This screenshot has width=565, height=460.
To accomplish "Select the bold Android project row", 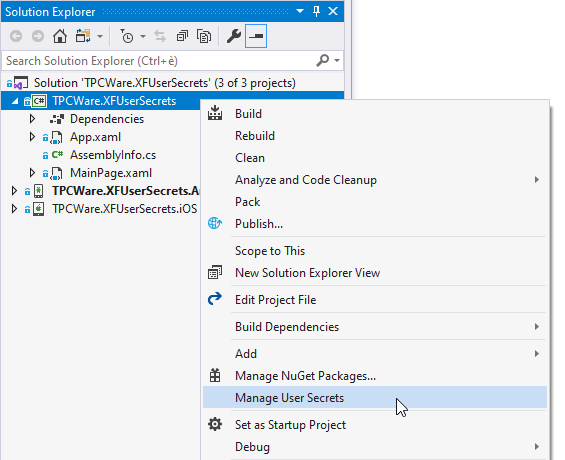I will [x=126, y=191].
